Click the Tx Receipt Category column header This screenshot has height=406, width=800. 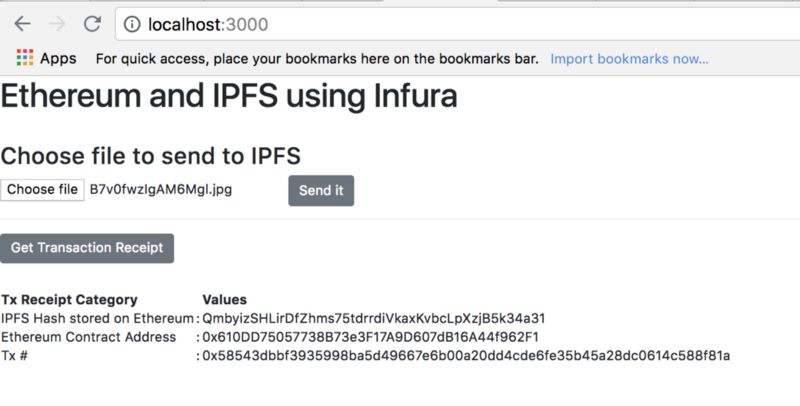coord(69,300)
